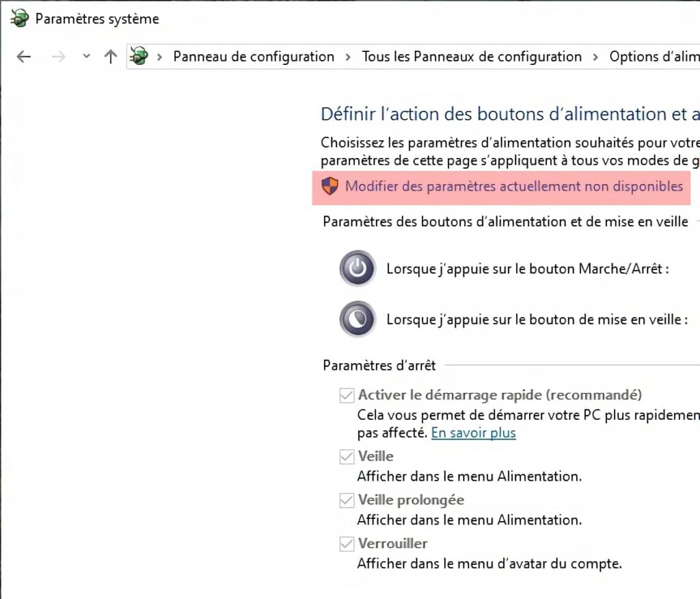The image size is (700, 599).
Task: Click the power button icon
Action: [357, 268]
